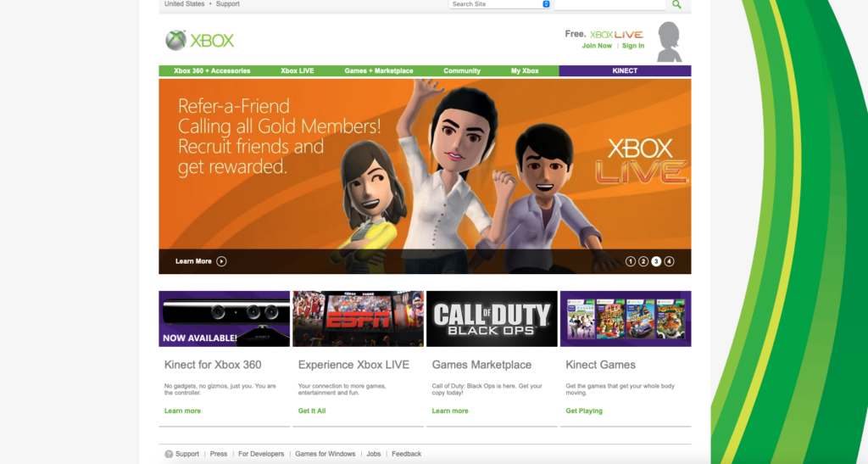Click the Sign In link
868x464 pixels.
pos(633,46)
